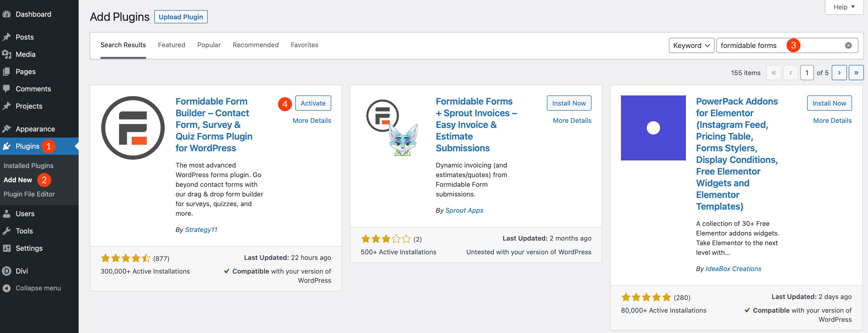Screen dimensions: 868x333
Task: Click the Plugins plug icon
Action: (x=7, y=146)
